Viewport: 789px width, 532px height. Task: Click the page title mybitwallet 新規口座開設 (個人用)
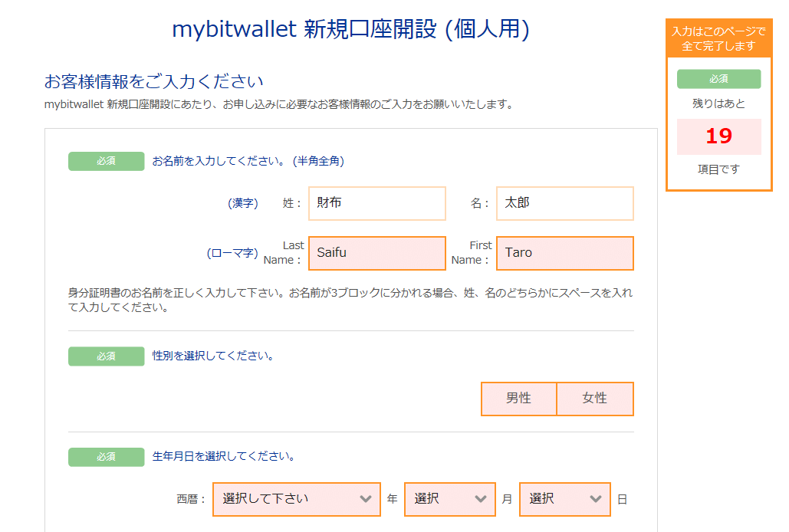pyautogui.click(x=350, y=29)
